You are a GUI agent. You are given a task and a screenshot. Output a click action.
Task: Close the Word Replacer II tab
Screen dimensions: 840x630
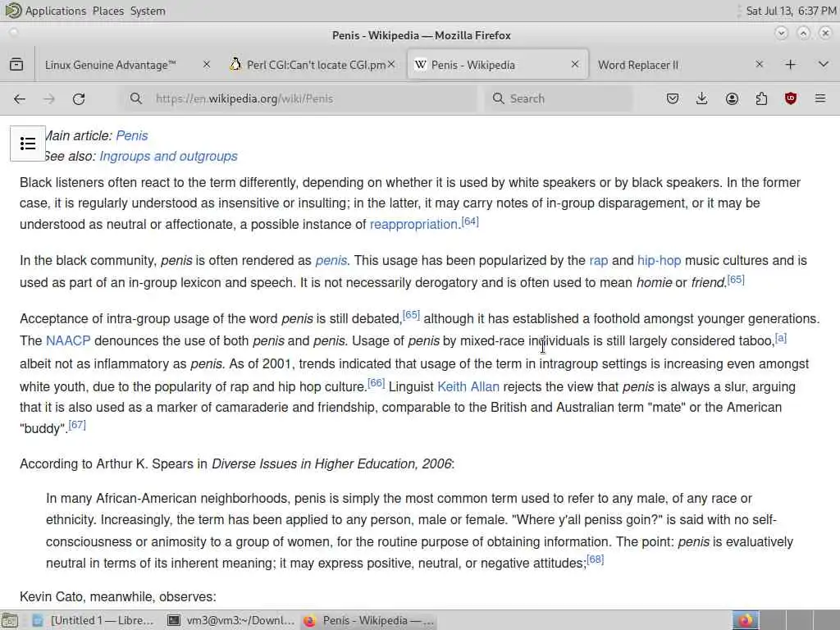point(759,64)
